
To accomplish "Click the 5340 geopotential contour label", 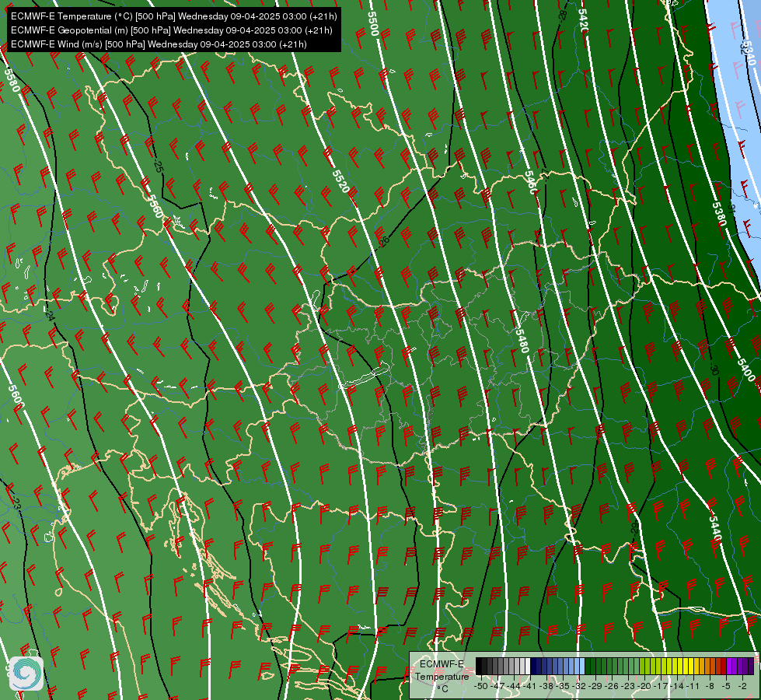I will click(x=748, y=54).
